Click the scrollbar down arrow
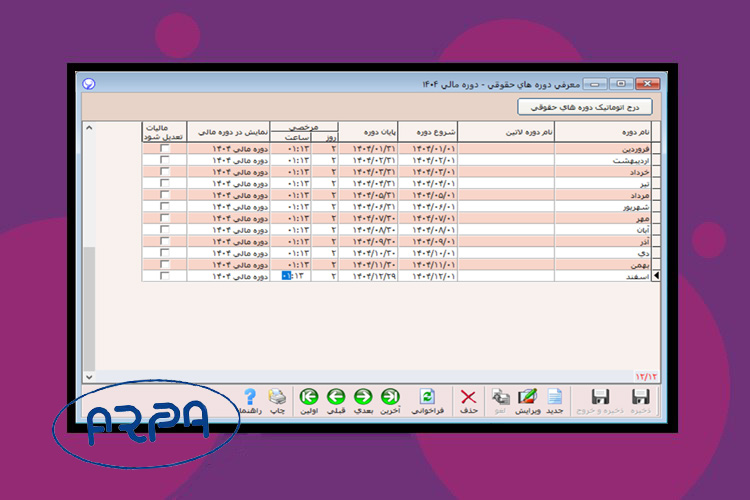This screenshot has width=750, height=500. point(89,377)
